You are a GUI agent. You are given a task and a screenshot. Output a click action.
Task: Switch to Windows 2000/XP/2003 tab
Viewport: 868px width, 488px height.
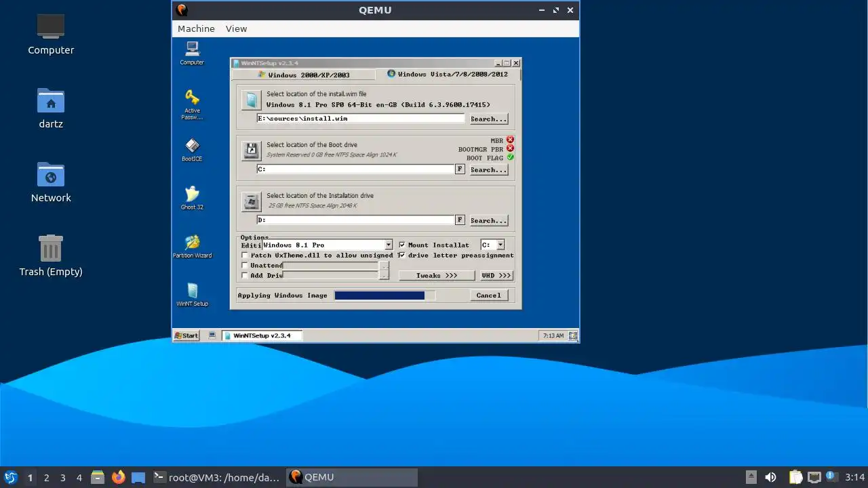pos(304,75)
